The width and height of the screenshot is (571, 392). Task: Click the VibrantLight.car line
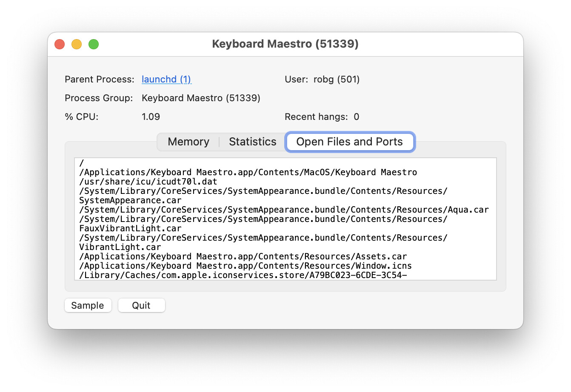[x=120, y=247]
